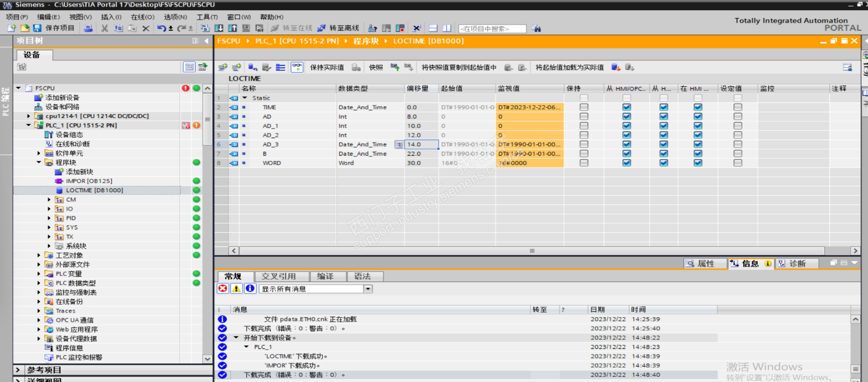
Task: Click the print icon in main toolbar
Action: pos(88,28)
